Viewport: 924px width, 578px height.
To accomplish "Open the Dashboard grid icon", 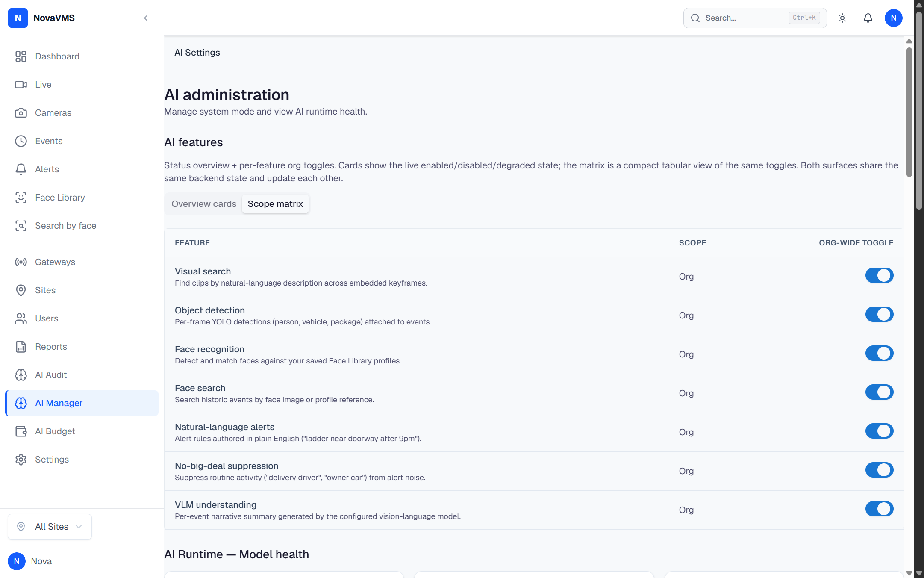I will pyautogui.click(x=21, y=56).
